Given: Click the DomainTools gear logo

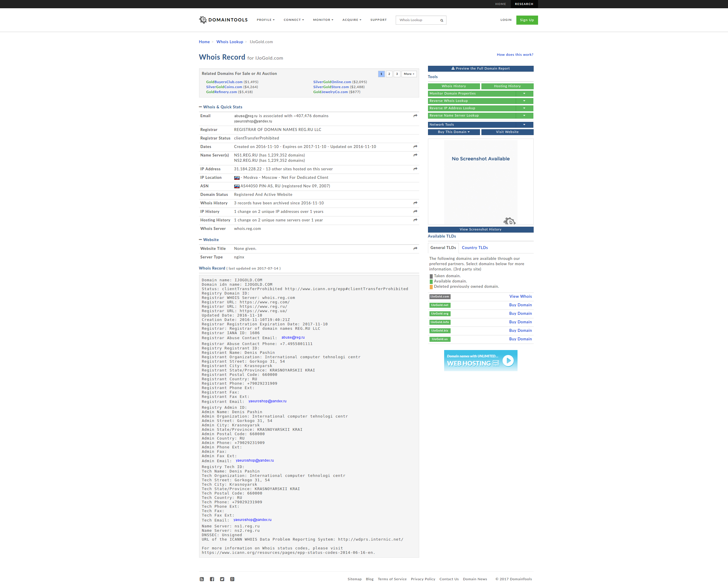Looking at the screenshot, I should pos(203,20).
